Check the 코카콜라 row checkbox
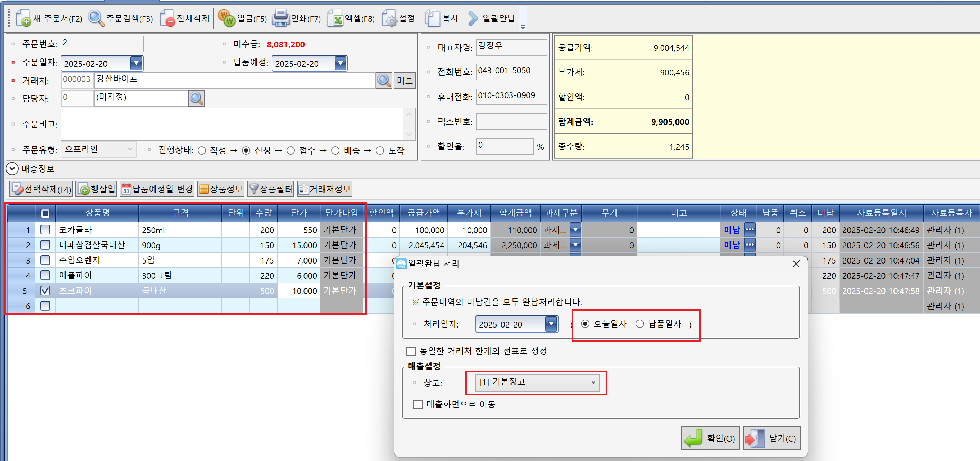Image resolution: width=980 pixels, height=461 pixels. (45, 230)
